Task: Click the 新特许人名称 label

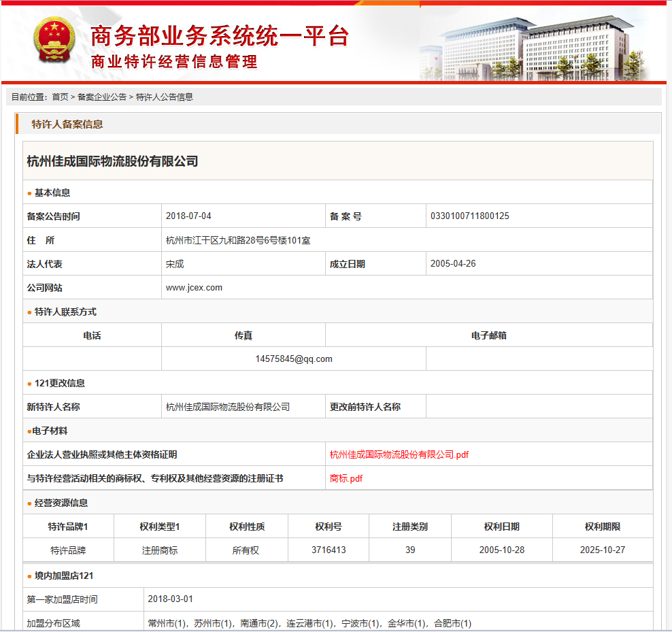Action: tap(53, 407)
